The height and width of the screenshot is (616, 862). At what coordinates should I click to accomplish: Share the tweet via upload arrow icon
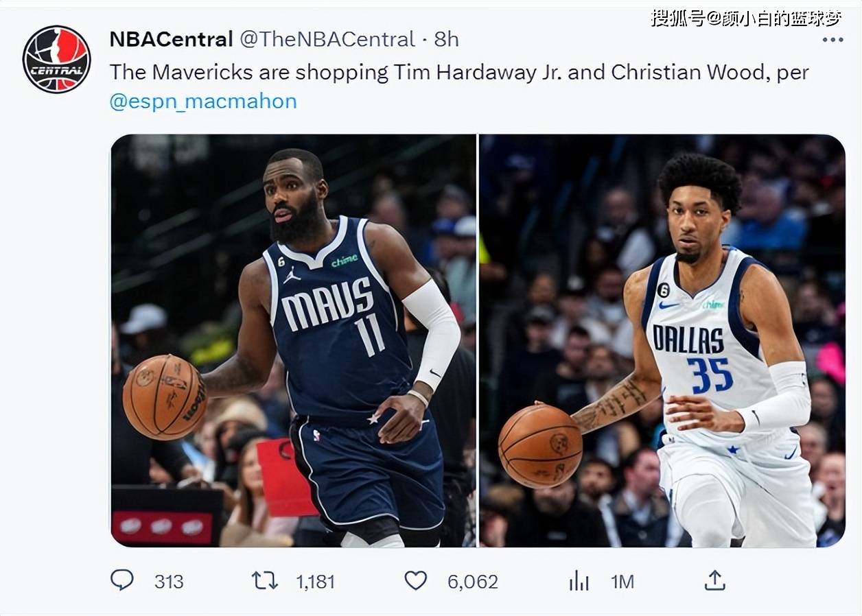click(714, 580)
